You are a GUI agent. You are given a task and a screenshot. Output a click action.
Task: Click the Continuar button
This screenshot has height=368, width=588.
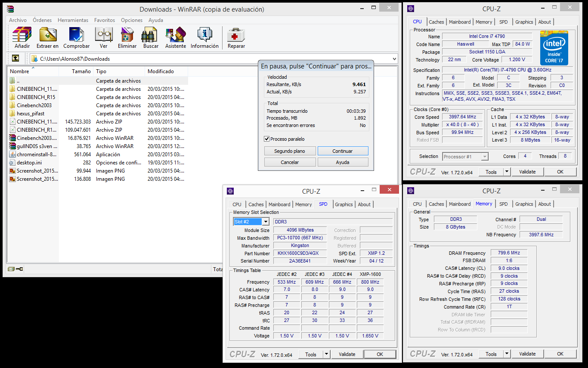coord(343,151)
